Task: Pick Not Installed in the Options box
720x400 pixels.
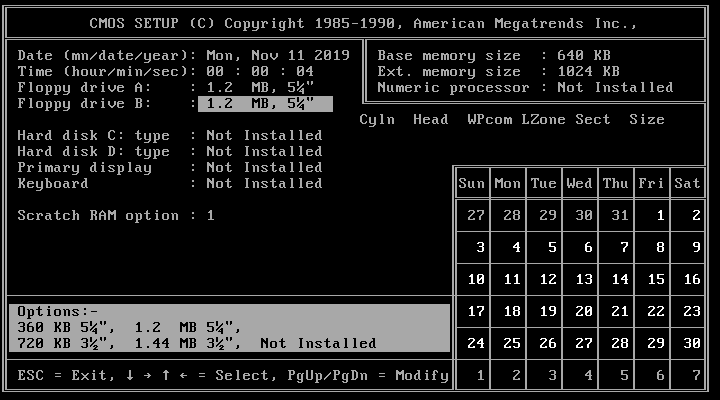Action: click(x=317, y=344)
